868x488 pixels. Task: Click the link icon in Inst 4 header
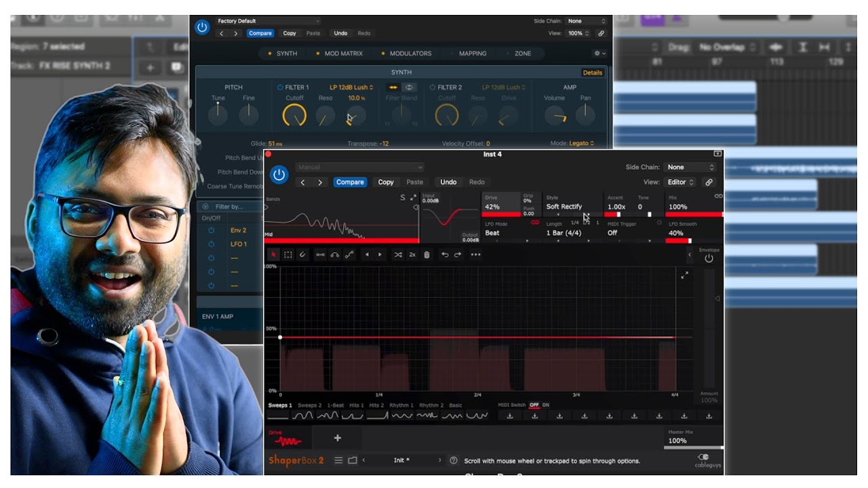point(709,182)
